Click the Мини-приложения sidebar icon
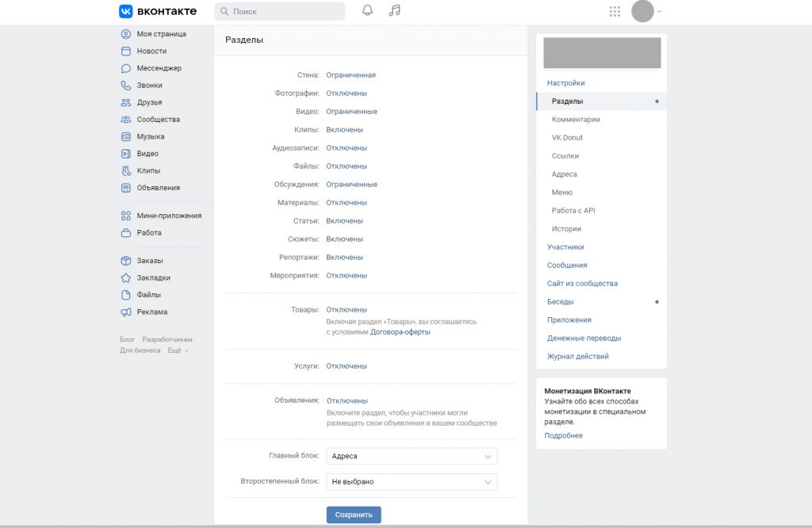Screen dimensions: 812x528 coord(126,216)
